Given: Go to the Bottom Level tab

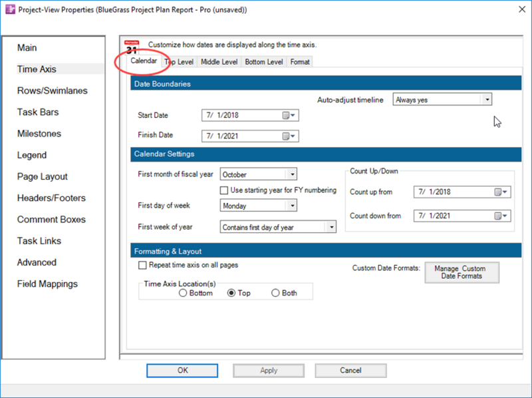Looking at the screenshot, I should pyautogui.click(x=264, y=62).
